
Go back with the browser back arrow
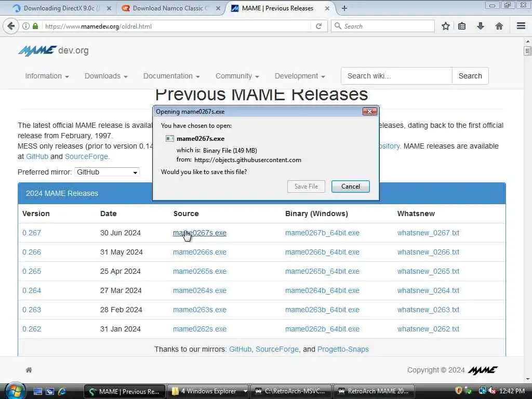pyautogui.click(x=11, y=26)
